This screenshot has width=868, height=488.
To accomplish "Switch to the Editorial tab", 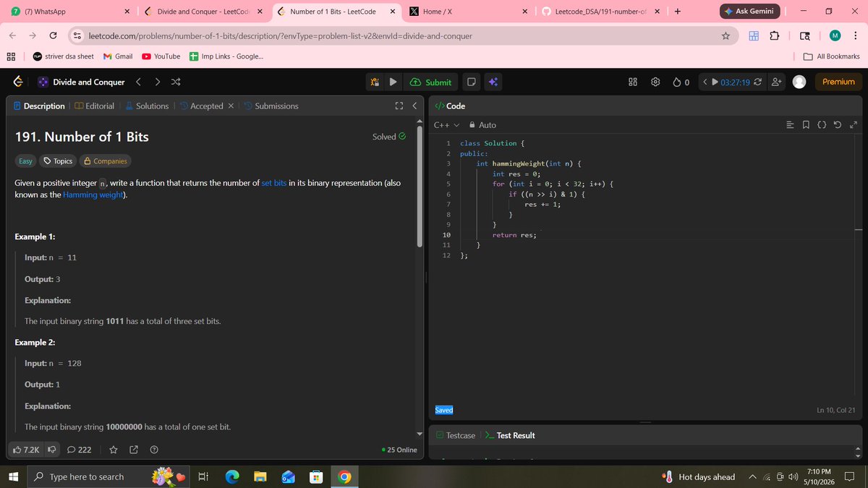I will pos(94,106).
